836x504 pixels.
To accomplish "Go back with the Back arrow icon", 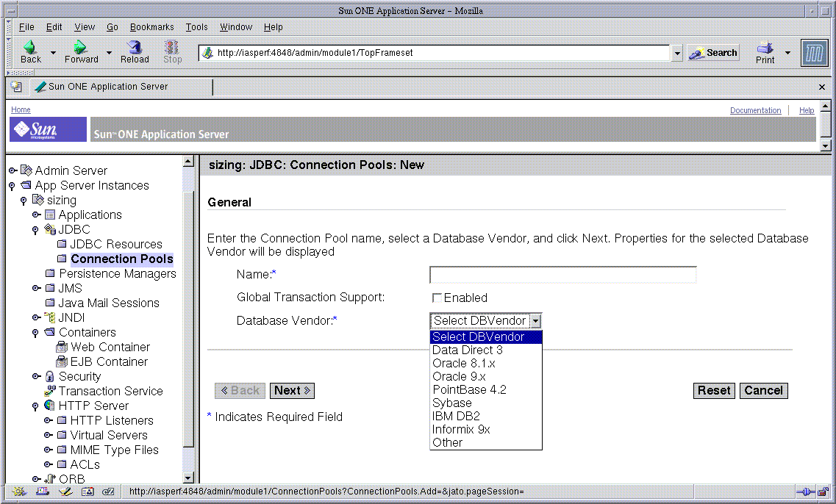I will point(30,47).
